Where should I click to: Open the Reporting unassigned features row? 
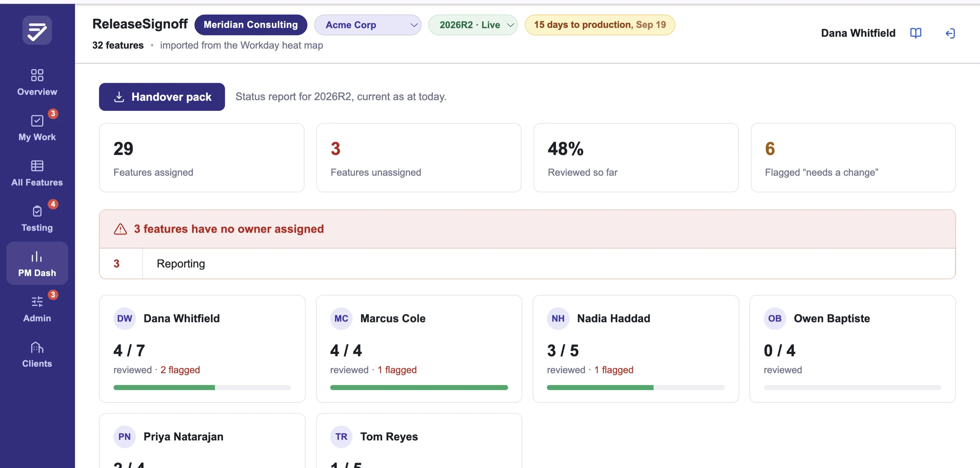(x=527, y=263)
